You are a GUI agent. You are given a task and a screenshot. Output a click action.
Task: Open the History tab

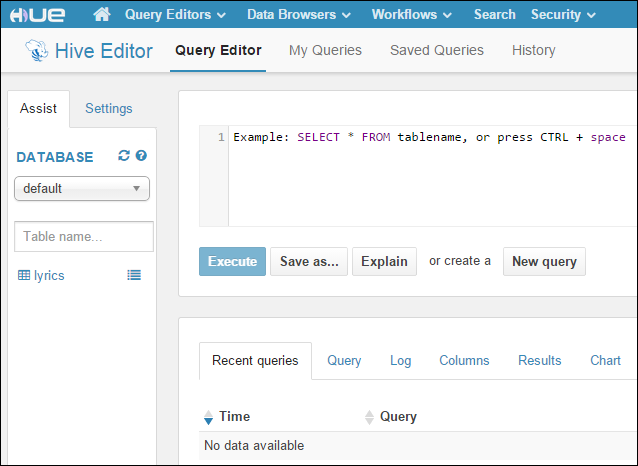pyautogui.click(x=533, y=50)
